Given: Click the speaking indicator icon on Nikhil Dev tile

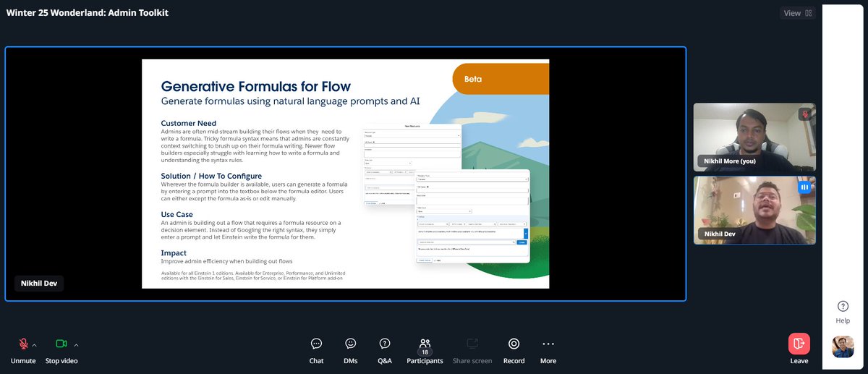Looking at the screenshot, I should (x=804, y=187).
